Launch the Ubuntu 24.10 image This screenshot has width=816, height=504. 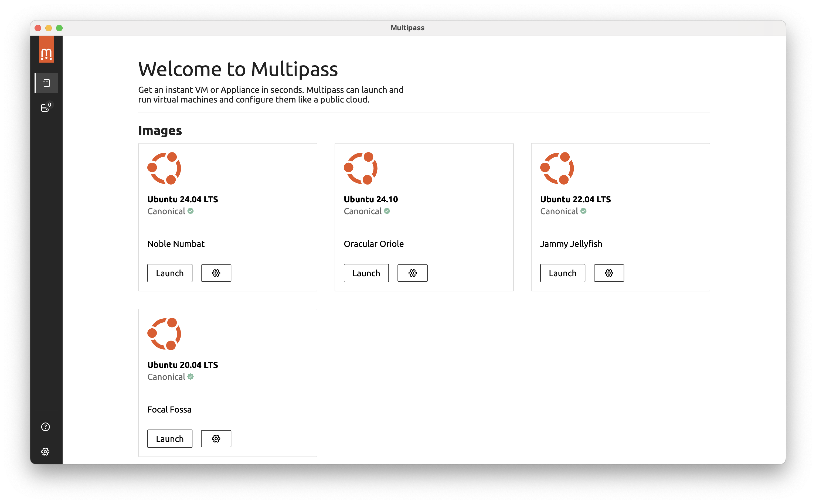tap(366, 273)
